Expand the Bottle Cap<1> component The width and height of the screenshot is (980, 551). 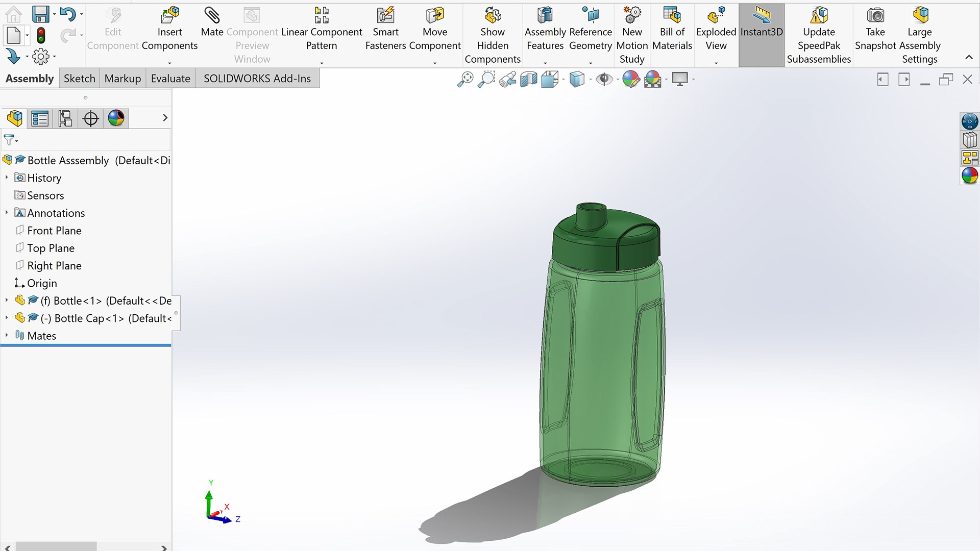[7, 318]
